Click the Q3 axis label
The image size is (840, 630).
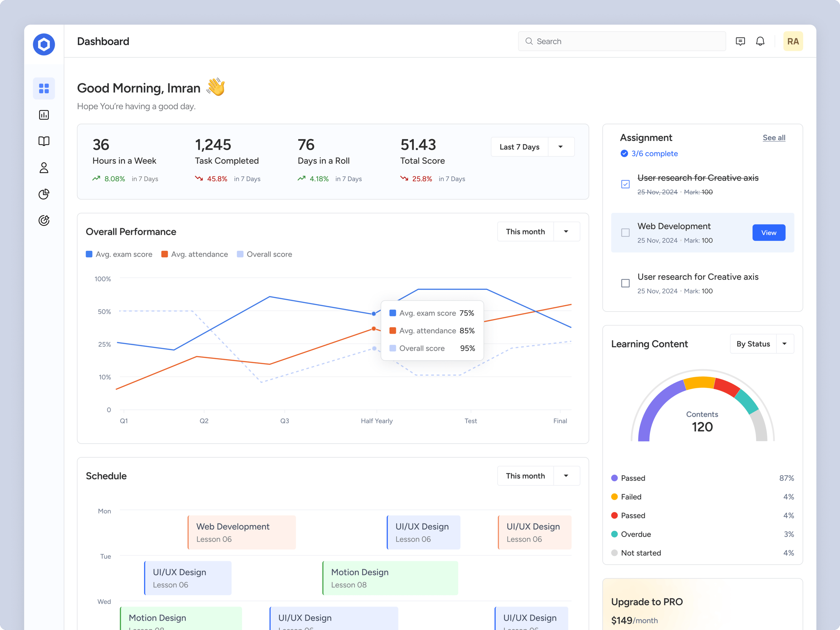coord(284,421)
